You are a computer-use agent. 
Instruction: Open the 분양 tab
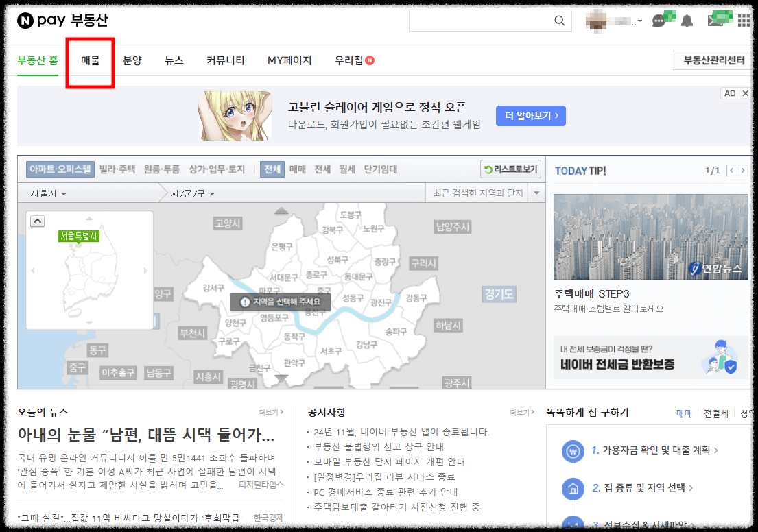point(132,61)
